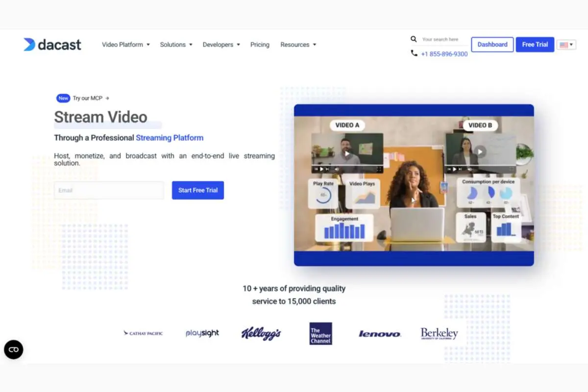
Task: Call the +1 855-896-9300 number link
Action: click(x=444, y=54)
